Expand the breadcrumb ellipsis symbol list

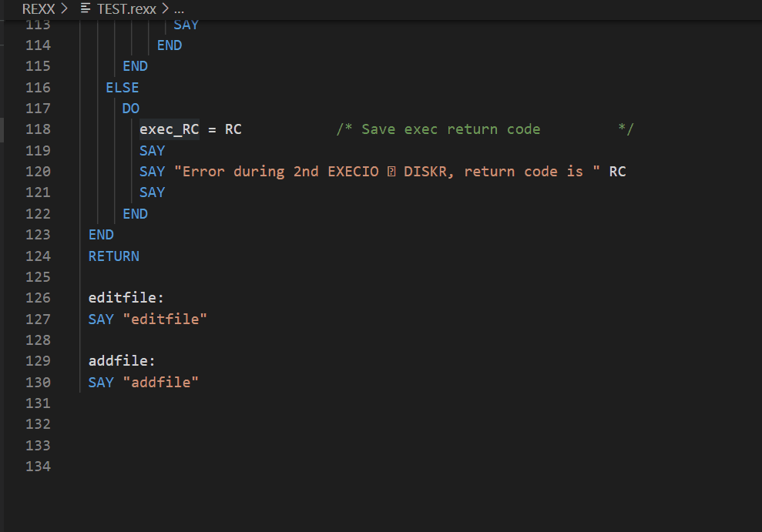[179, 9]
